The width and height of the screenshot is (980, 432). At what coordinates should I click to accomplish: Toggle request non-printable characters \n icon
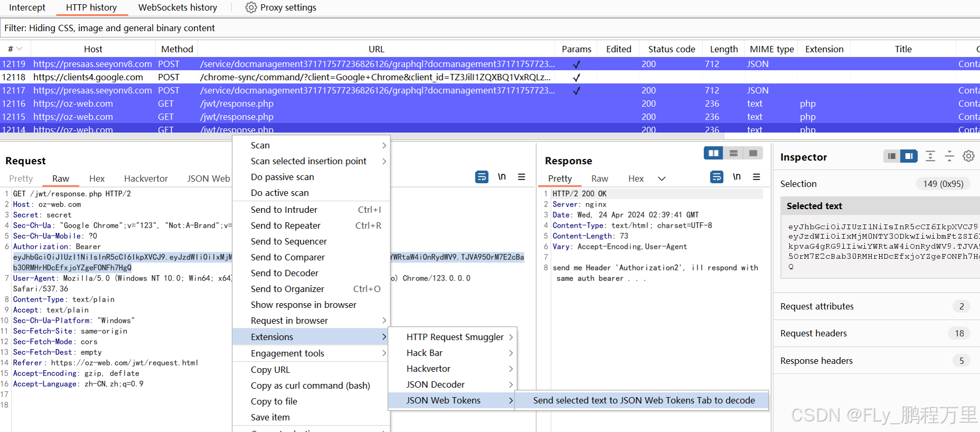[502, 177]
